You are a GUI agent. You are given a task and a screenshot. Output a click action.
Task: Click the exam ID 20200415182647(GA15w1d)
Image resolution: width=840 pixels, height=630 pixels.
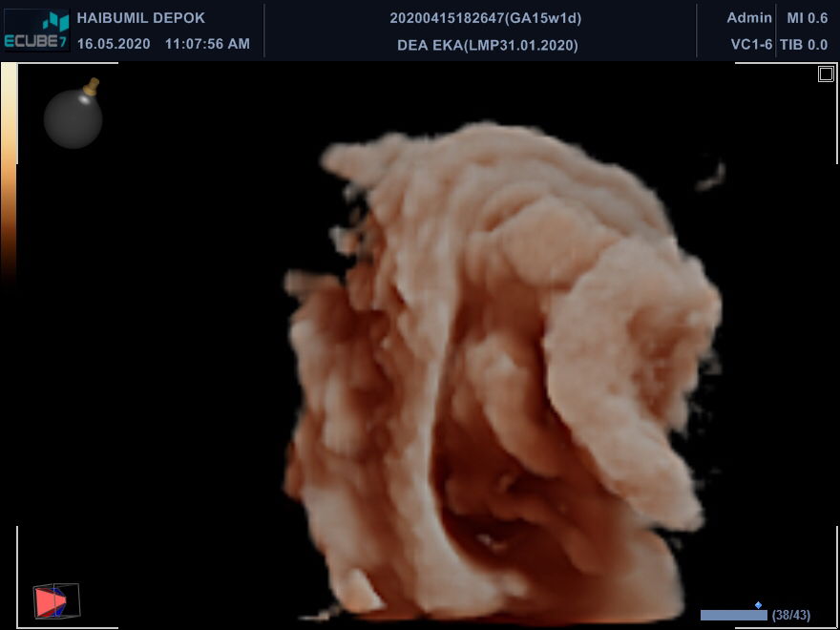[486, 18]
